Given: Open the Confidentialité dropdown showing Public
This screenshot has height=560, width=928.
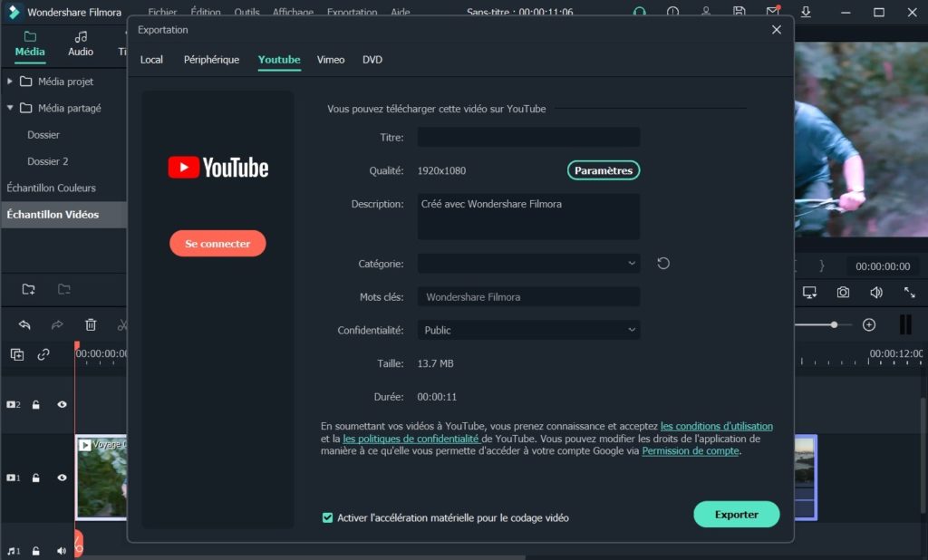Looking at the screenshot, I should point(528,330).
